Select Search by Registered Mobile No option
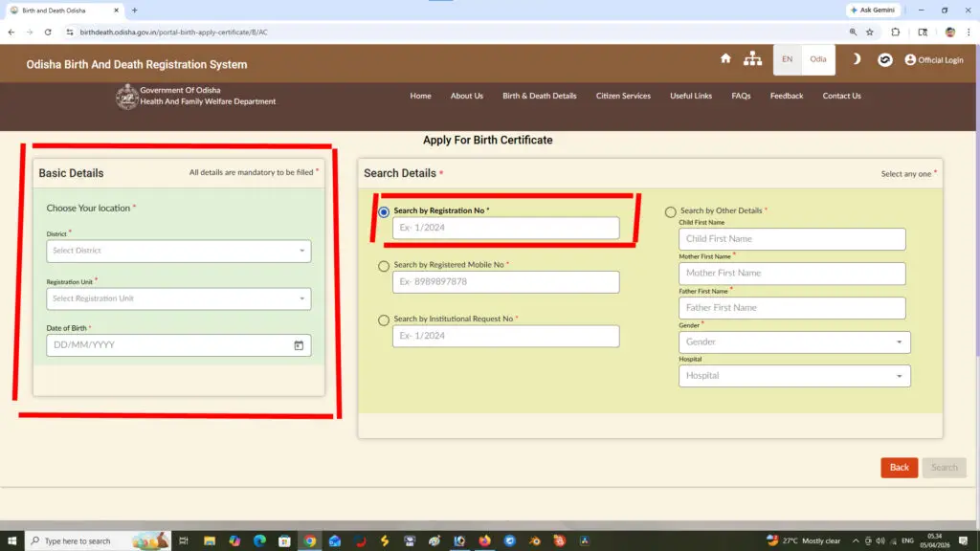The height and width of the screenshot is (551, 980). click(384, 266)
